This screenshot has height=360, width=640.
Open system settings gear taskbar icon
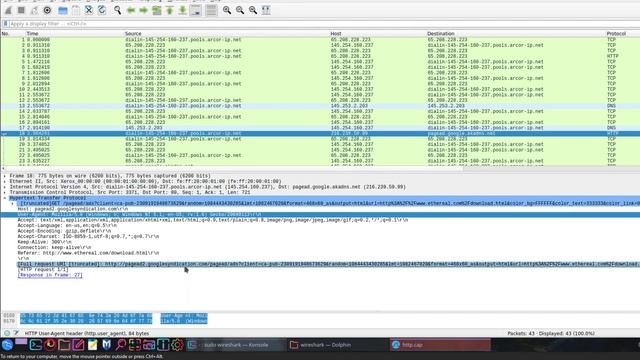point(177,345)
